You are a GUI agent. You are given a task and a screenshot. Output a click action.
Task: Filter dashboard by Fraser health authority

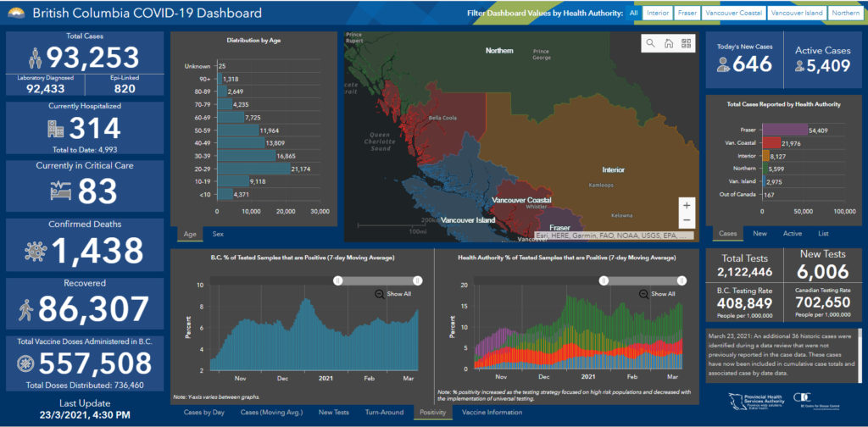687,14
